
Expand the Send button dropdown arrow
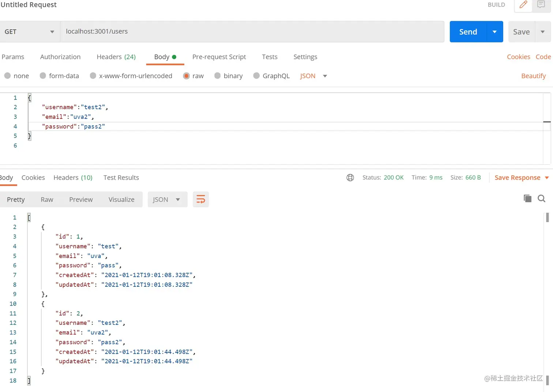[495, 32]
